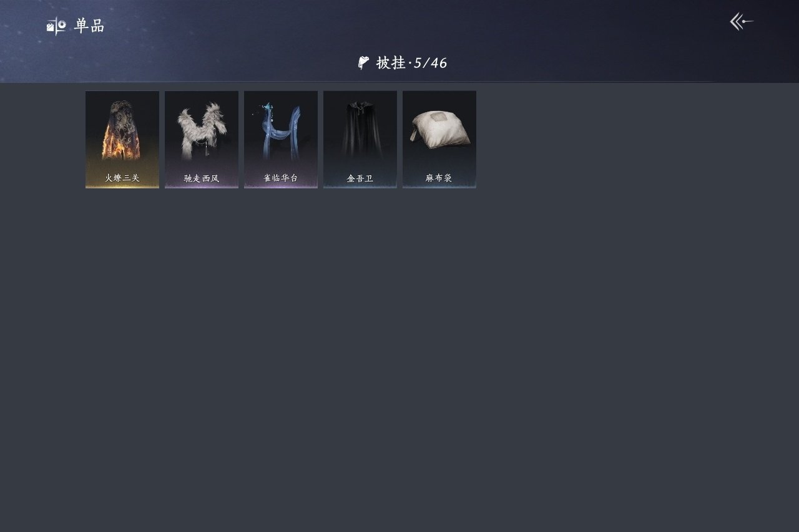
Task: Select the grey fur shawl image
Action: [201, 131]
